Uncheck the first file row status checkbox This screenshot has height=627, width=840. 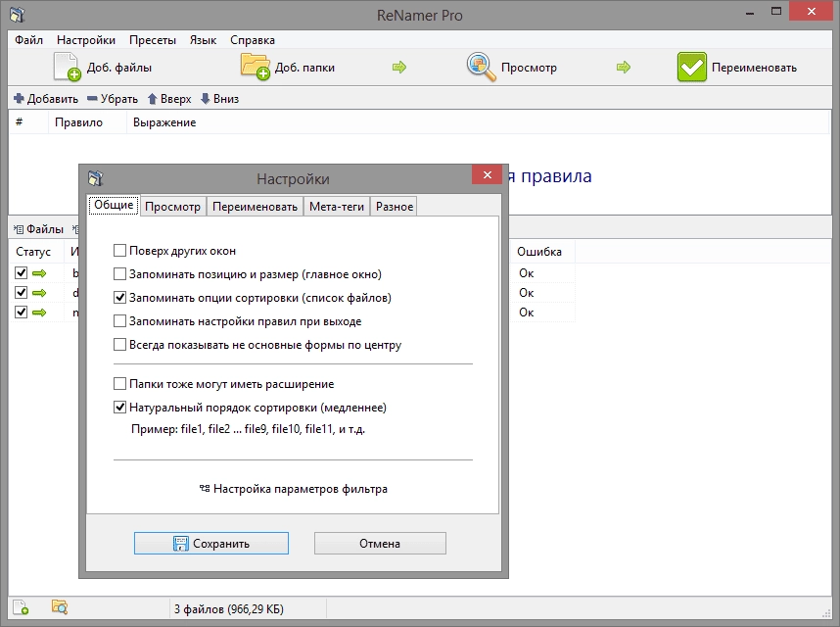(x=21, y=272)
